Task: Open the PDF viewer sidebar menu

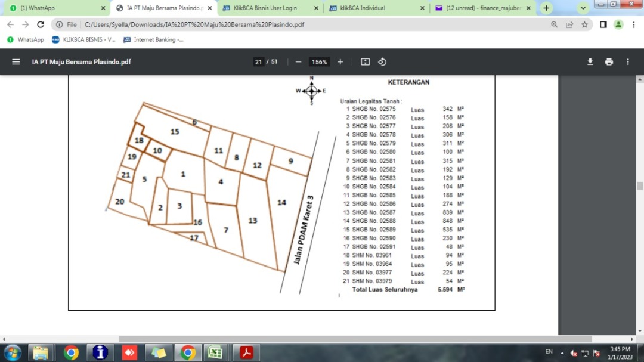Action: coord(16,62)
